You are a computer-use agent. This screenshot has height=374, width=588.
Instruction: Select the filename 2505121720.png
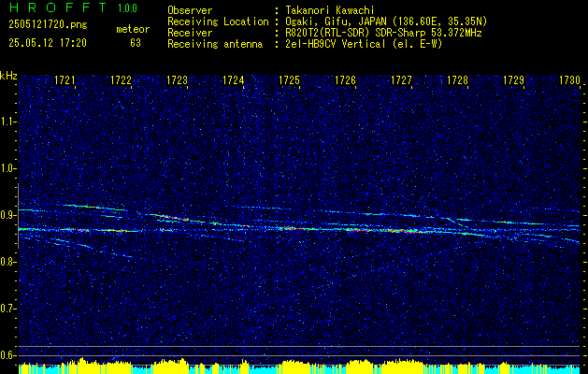[x=48, y=25]
